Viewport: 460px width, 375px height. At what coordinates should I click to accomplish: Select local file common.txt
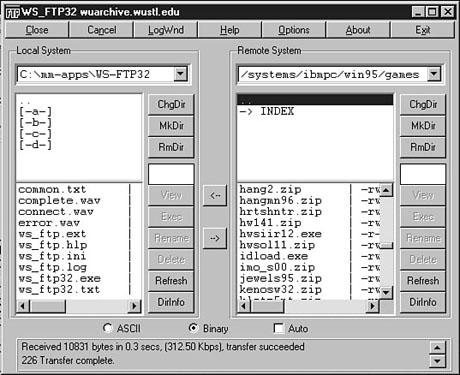click(52, 190)
